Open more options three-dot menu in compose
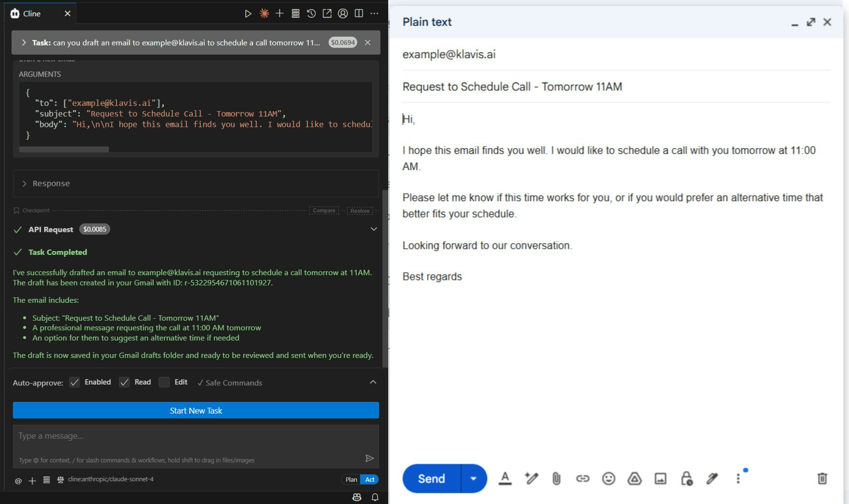Screen dimensions: 849x504 click(x=738, y=478)
